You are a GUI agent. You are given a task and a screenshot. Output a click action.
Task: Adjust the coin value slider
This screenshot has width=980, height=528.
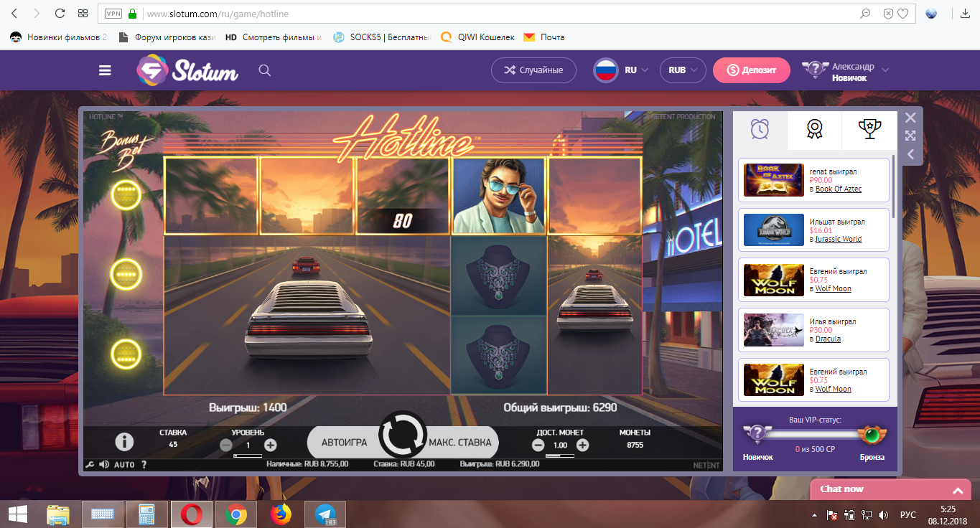coord(560,456)
